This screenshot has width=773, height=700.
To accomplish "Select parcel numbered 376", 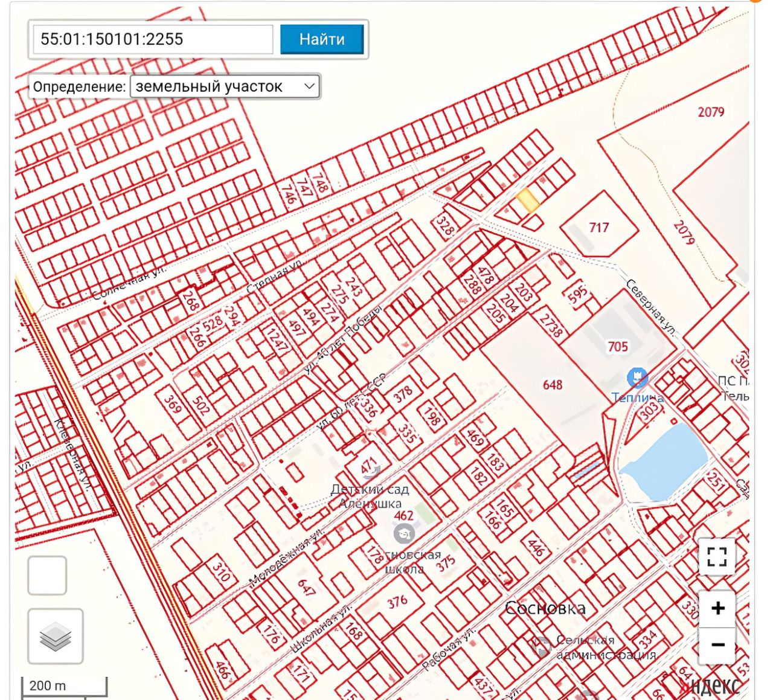I will coord(397,602).
